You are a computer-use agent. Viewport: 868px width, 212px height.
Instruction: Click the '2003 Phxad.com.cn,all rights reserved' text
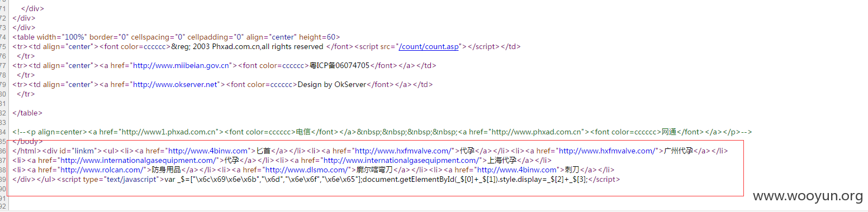pos(258,46)
